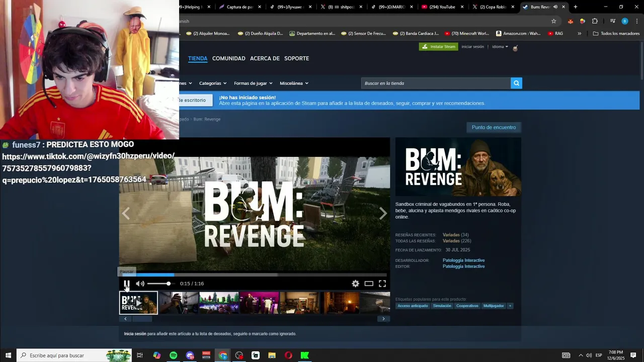Click the Bum: Revenge header capsule image
The height and width of the screenshot is (362, 644).
[458, 167]
